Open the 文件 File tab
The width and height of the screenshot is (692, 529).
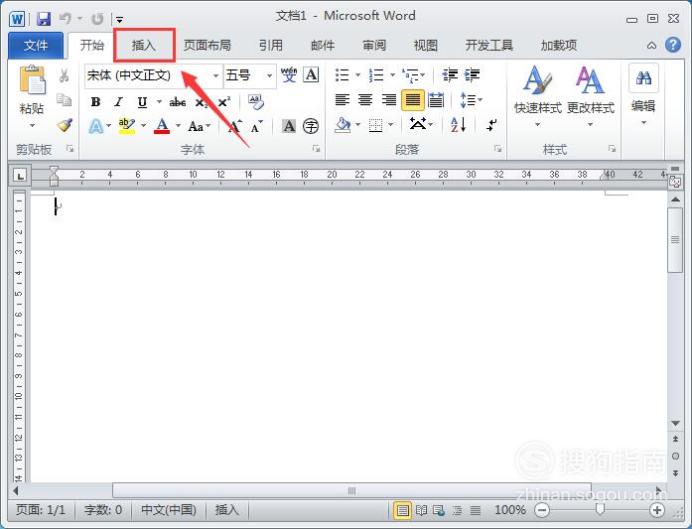[35, 45]
